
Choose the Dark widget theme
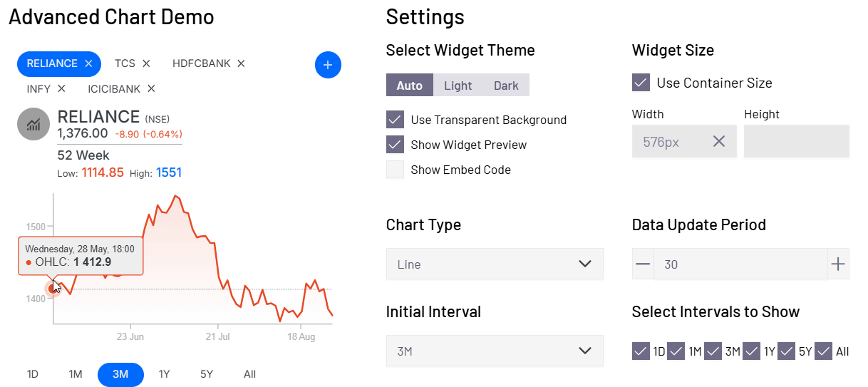(506, 86)
